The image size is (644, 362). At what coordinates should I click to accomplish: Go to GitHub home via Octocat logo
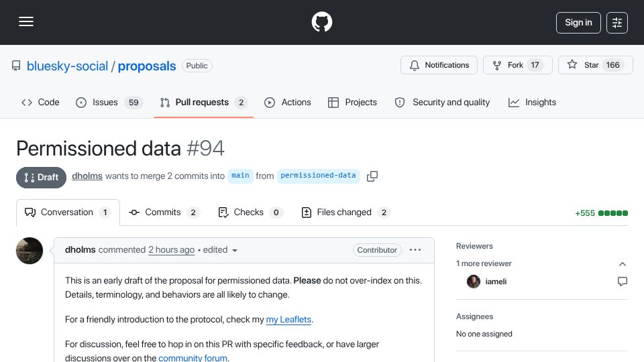[x=321, y=21]
